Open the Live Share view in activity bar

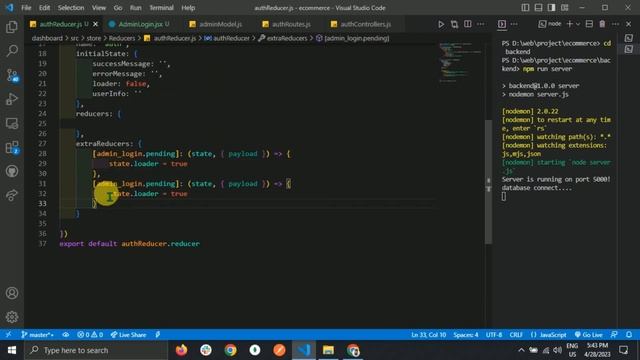coord(12,196)
